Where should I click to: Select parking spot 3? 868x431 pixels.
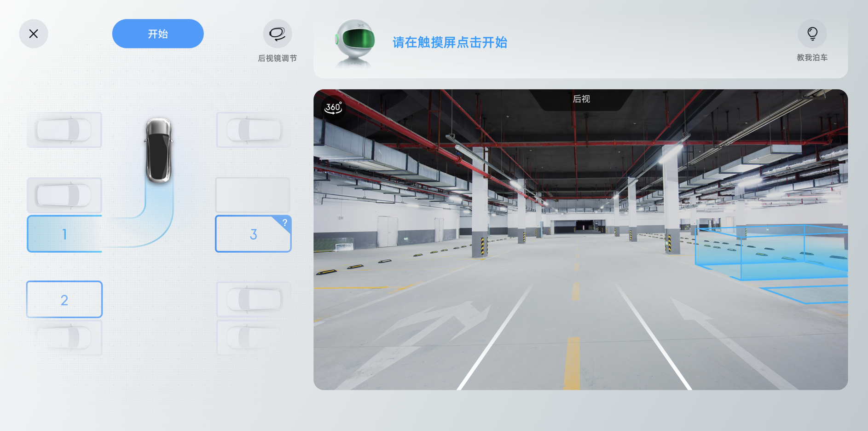coord(253,234)
